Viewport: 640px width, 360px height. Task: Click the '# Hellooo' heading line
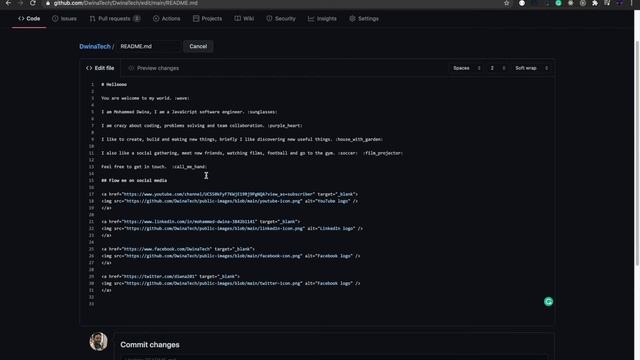coord(114,84)
